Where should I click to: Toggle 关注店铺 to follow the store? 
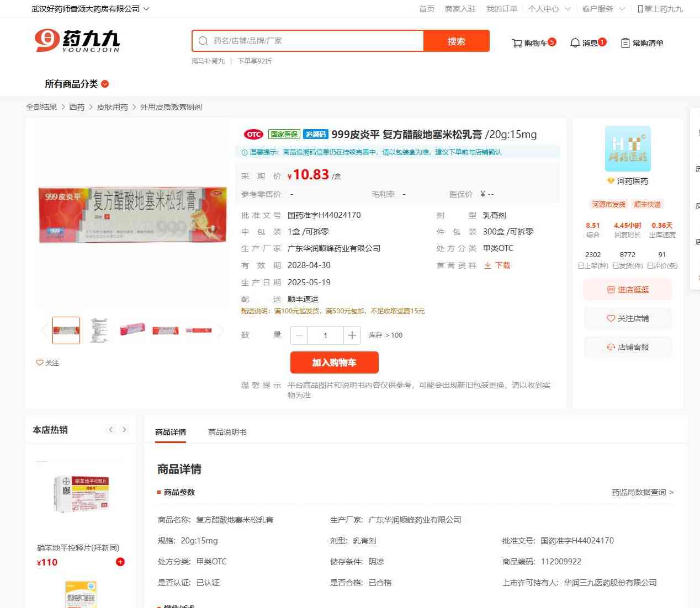[628, 318]
